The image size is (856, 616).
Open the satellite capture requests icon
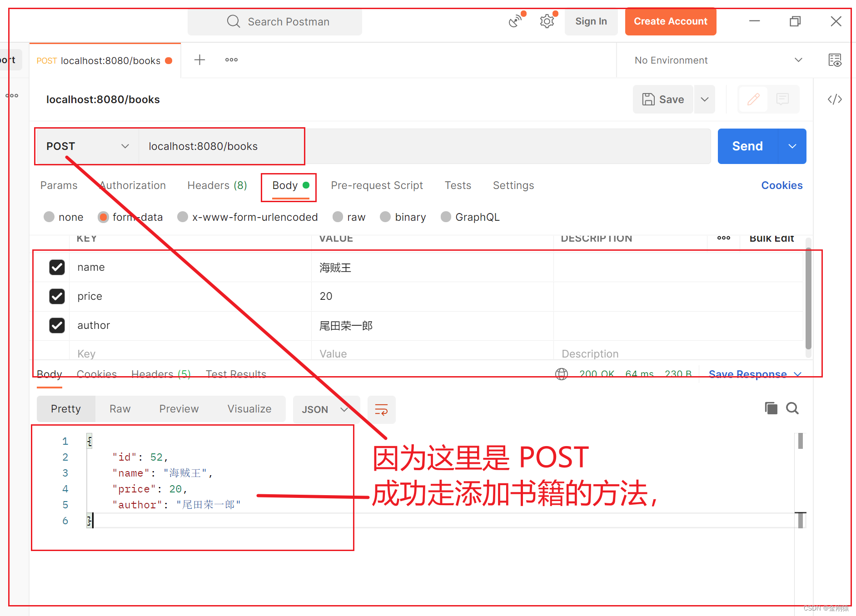(x=516, y=21)
